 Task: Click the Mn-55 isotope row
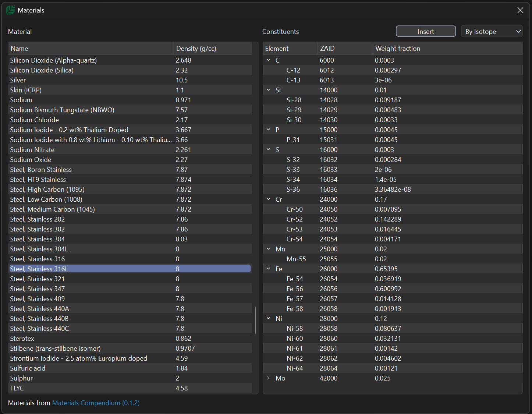[x=393, y=259]
